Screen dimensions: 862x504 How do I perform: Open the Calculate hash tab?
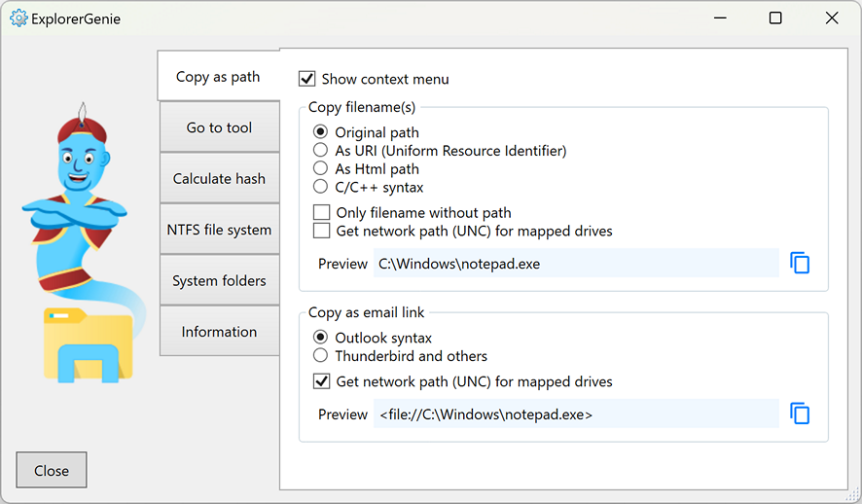pyautogui.click(x=219, y=178)
